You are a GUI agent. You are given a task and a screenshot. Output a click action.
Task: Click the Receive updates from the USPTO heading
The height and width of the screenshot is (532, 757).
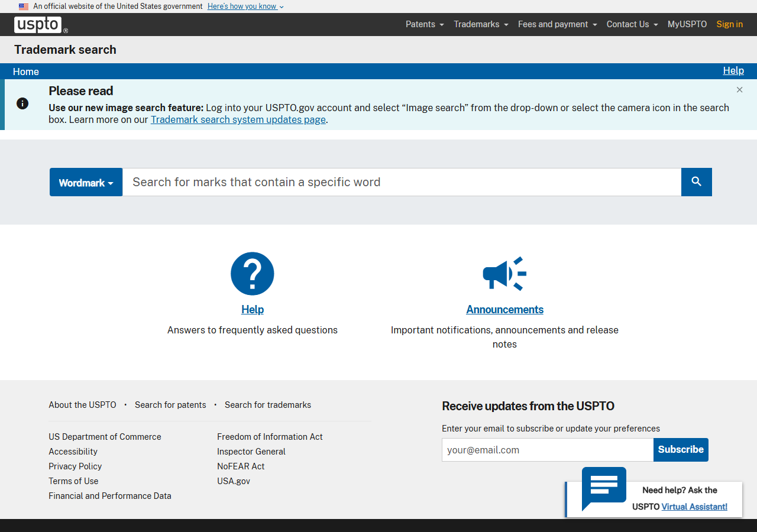click(528, 406)
